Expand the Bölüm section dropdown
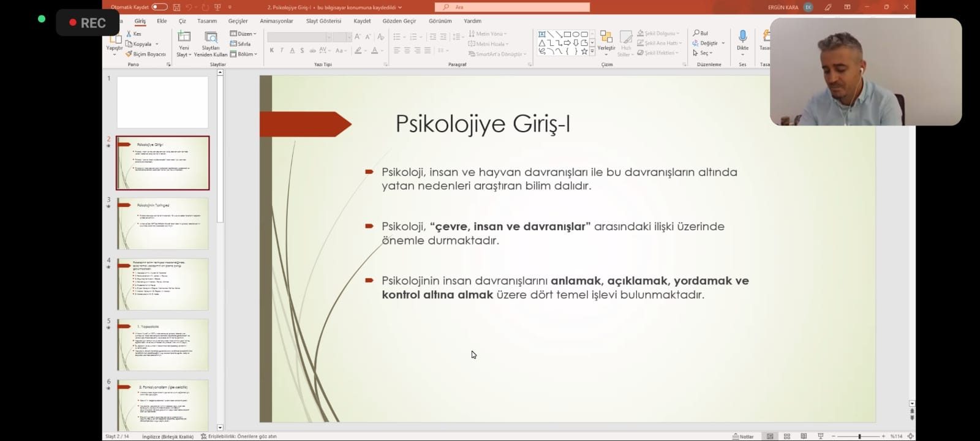The width and height of the screenshot is (980, 441). pyautogui.click(x=243, y=54)
